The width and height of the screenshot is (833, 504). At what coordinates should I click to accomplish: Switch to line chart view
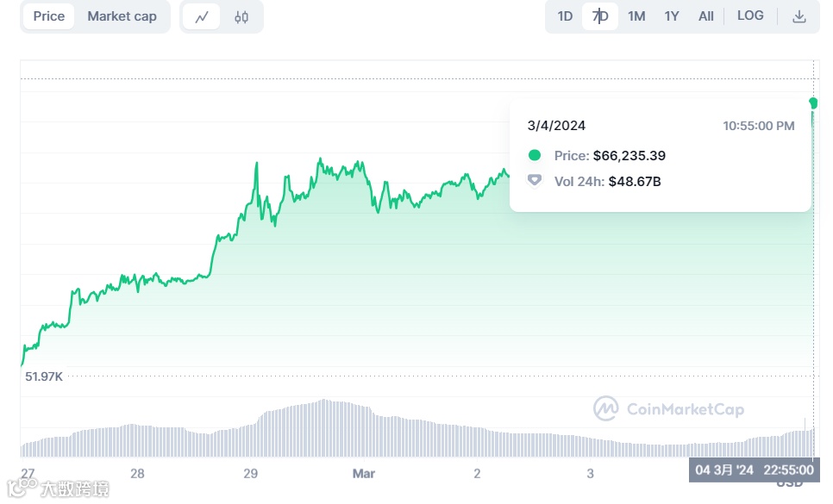coord(202,16)
